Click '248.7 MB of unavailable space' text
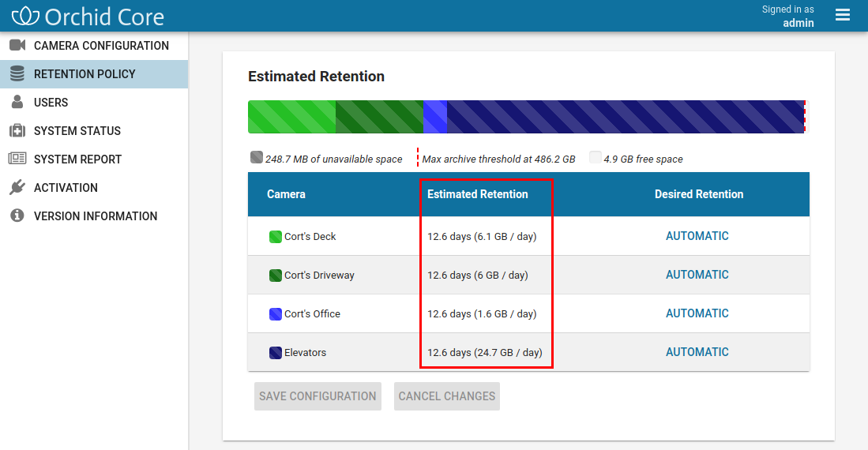 point(334,159)
